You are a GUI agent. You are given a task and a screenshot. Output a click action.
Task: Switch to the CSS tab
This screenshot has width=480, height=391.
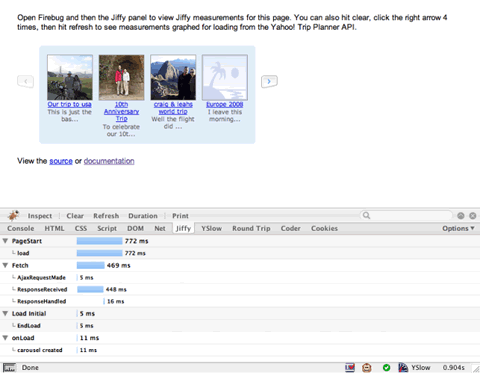pos(81,228)
